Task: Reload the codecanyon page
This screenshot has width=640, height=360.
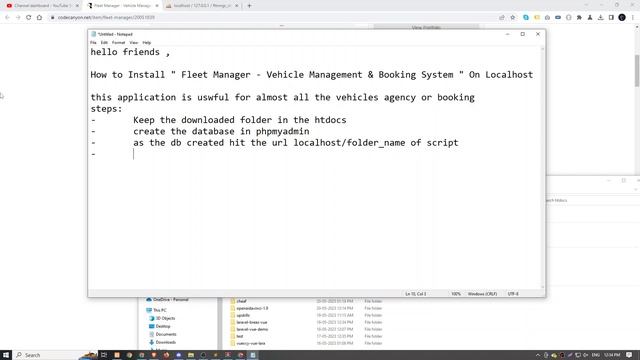Action: tap(29, 18)
